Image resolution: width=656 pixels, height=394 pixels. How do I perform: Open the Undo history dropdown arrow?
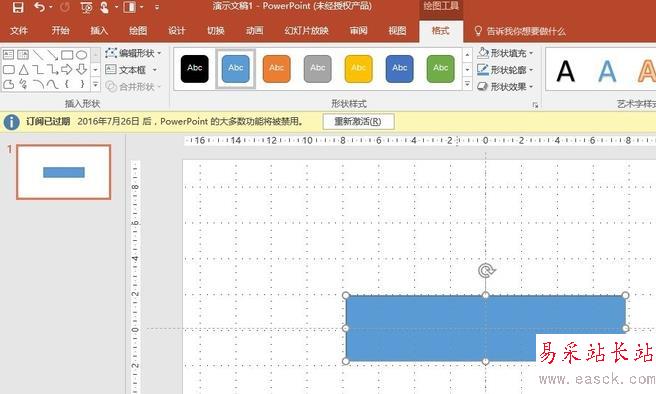51,7
